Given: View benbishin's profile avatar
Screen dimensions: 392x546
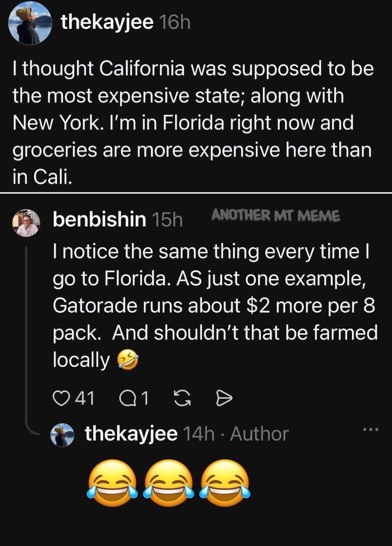Looking at the screenshot, I should [26, 223].
